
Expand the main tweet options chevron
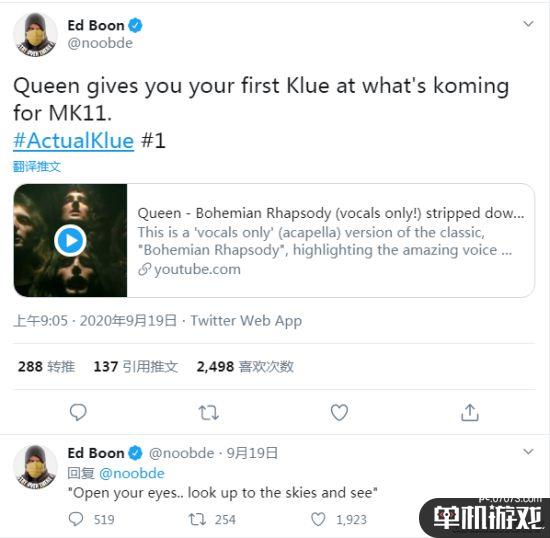tap(528, 24)
